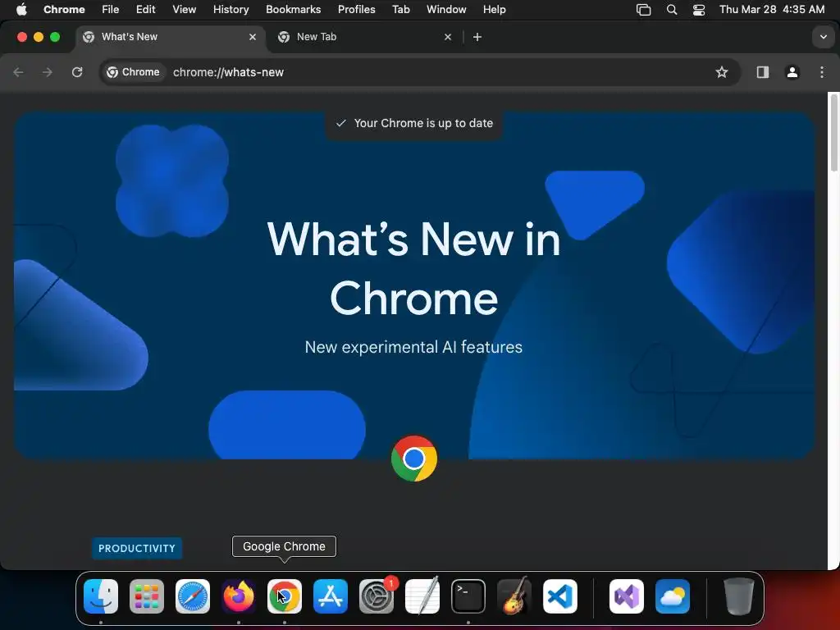Click the page's vertical scrollbar thumb

(833, 133)
